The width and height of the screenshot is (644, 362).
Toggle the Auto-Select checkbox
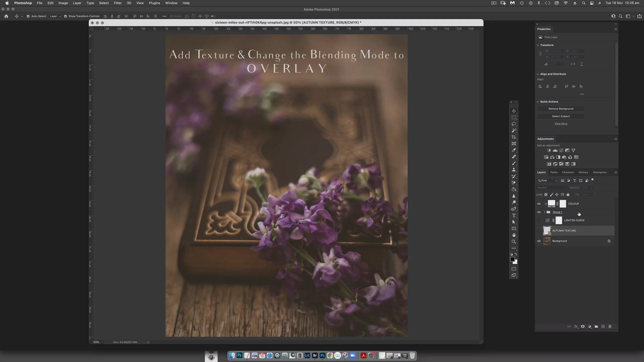tap(28, 16)
